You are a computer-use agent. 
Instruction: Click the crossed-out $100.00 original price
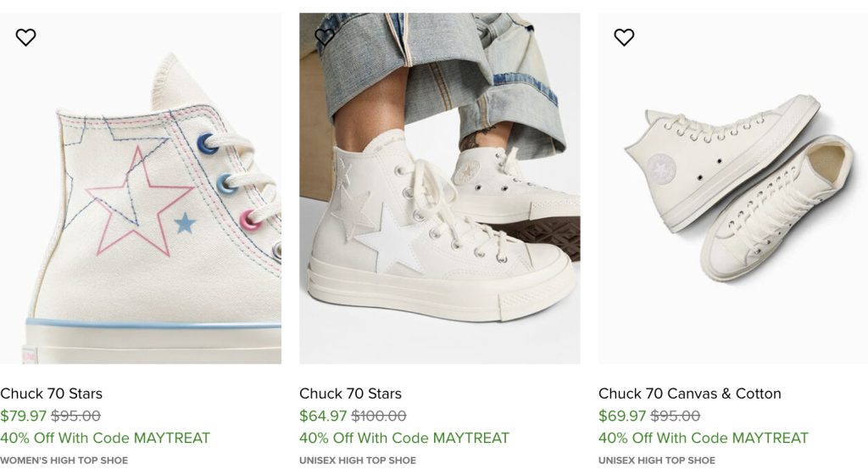click(x=379, y=416)
